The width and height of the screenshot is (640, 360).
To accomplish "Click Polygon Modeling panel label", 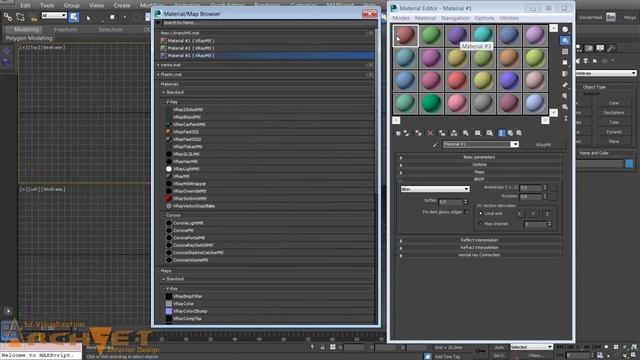I will [29, 38].
